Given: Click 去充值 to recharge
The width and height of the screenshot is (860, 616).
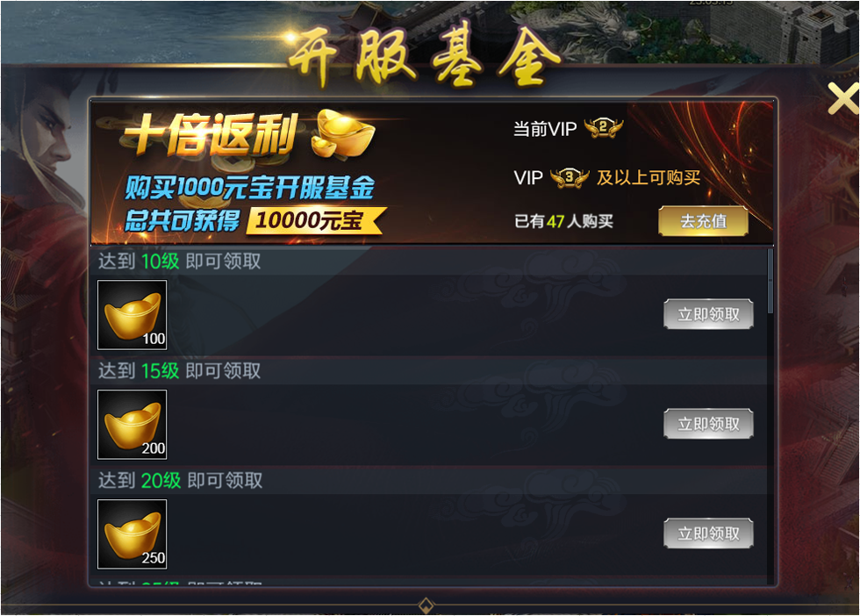Looking at the screenshot, I should [x=703, y=221].
